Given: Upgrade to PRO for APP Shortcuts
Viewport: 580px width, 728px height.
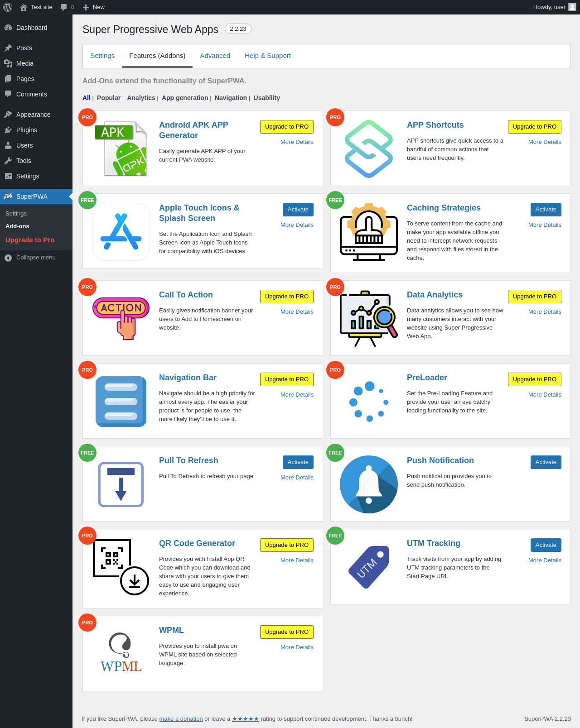Looking at the screenshot, I should [x=535, y=127].
